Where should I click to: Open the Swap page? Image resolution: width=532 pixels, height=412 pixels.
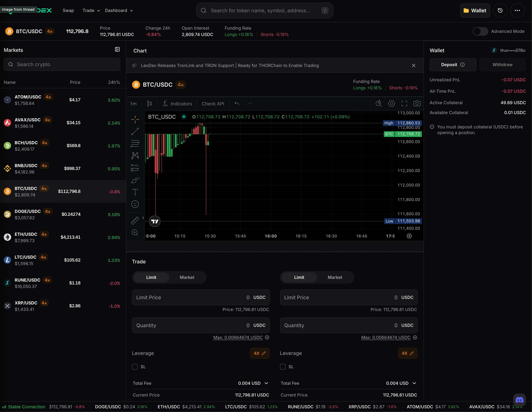point(68,10)
